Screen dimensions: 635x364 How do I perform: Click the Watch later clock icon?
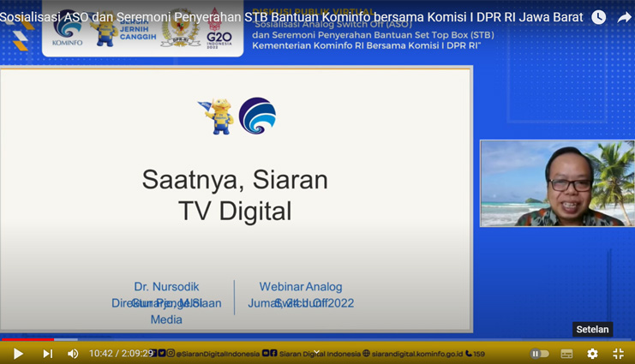click(598, 17)
